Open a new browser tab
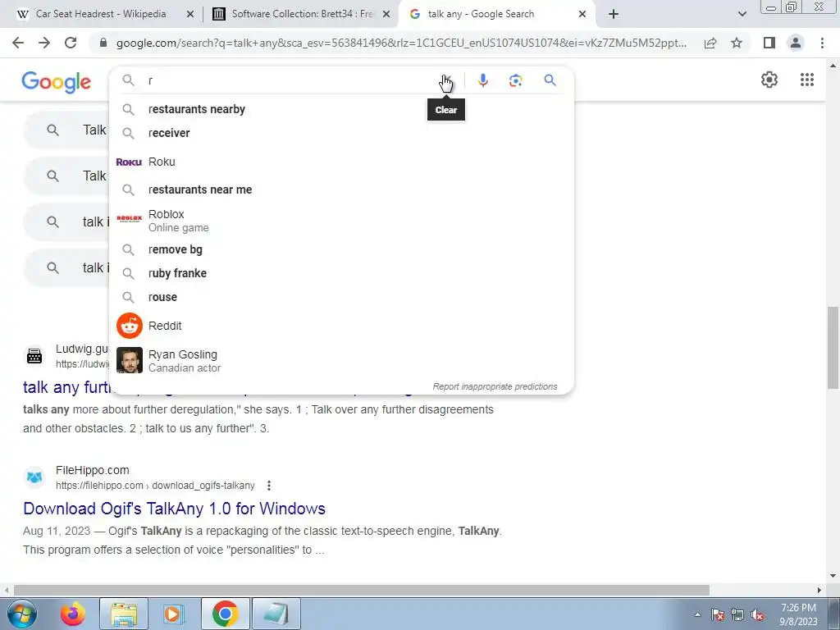The width and height of the screenshot is (840, 630). coord(614,15)
